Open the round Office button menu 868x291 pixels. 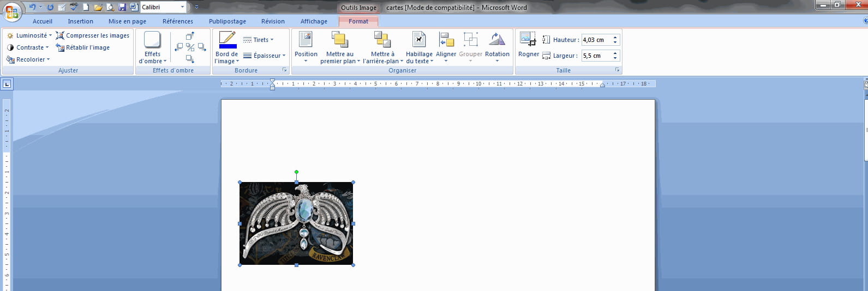pos(11,11)
